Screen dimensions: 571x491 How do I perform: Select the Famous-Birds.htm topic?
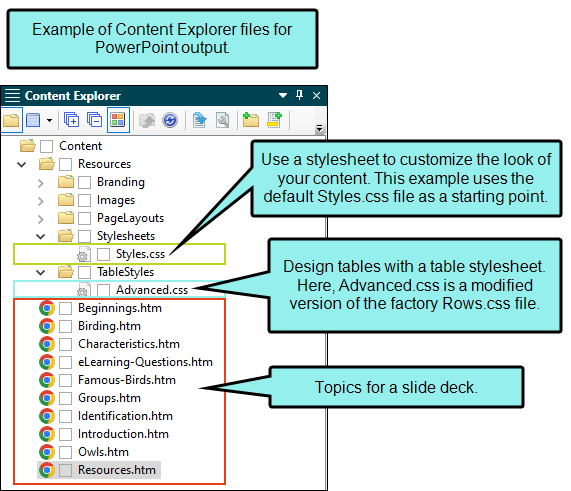point(127,380)
